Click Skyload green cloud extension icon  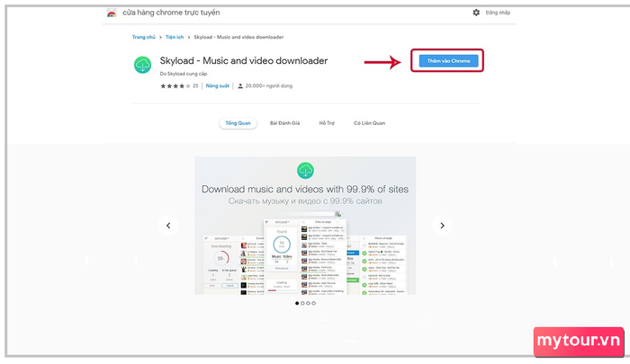pos(142,65)
